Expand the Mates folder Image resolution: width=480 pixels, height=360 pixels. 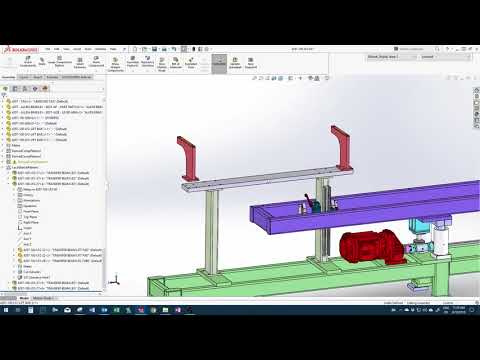click(x=3, y=145)
